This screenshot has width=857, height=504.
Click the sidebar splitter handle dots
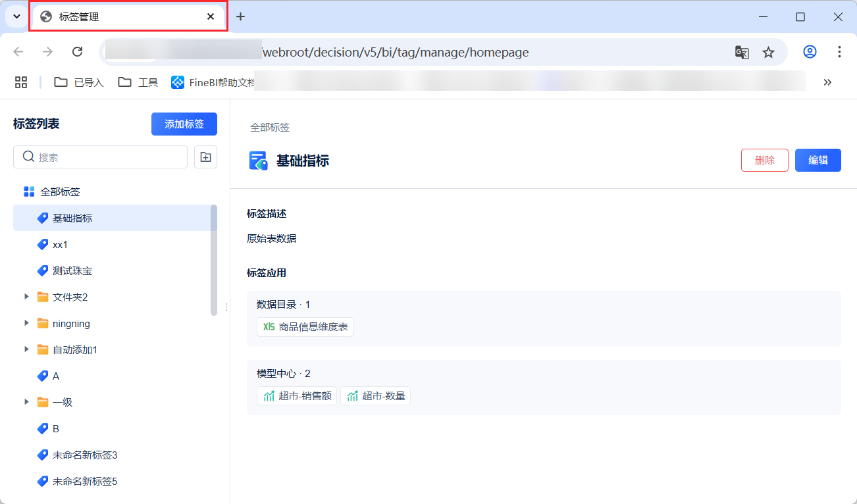click(x=226, y=307)
